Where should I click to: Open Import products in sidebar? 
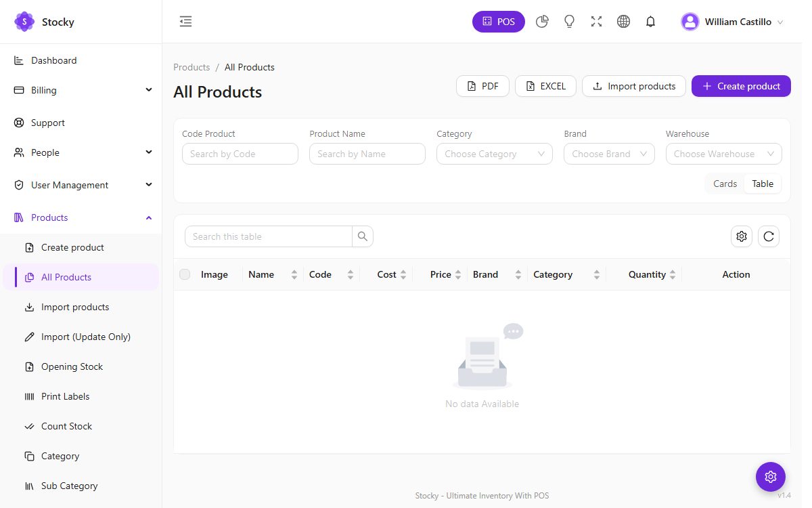(x=81, y=307)
